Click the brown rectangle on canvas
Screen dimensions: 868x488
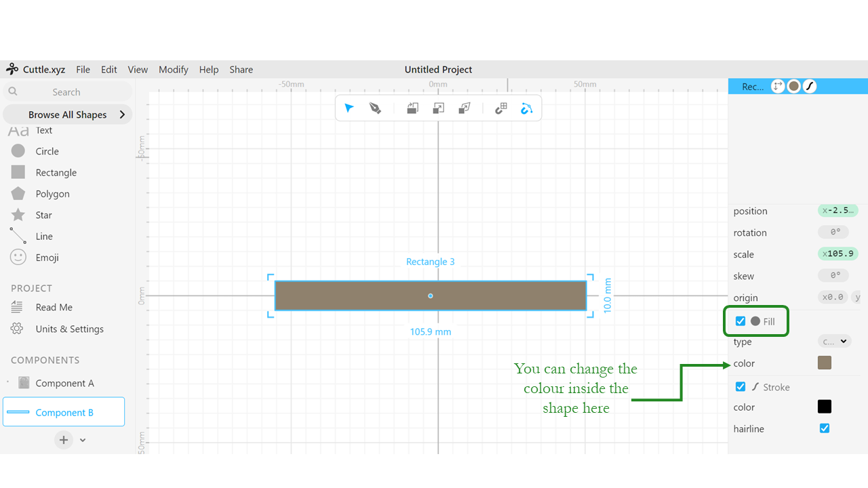click(431, 296)
